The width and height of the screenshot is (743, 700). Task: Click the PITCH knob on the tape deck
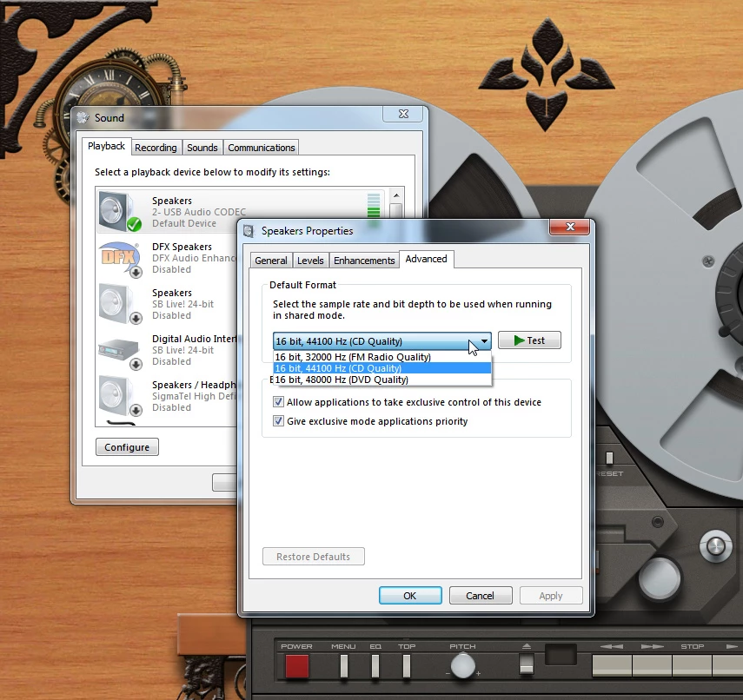click(x=463, y=666)
